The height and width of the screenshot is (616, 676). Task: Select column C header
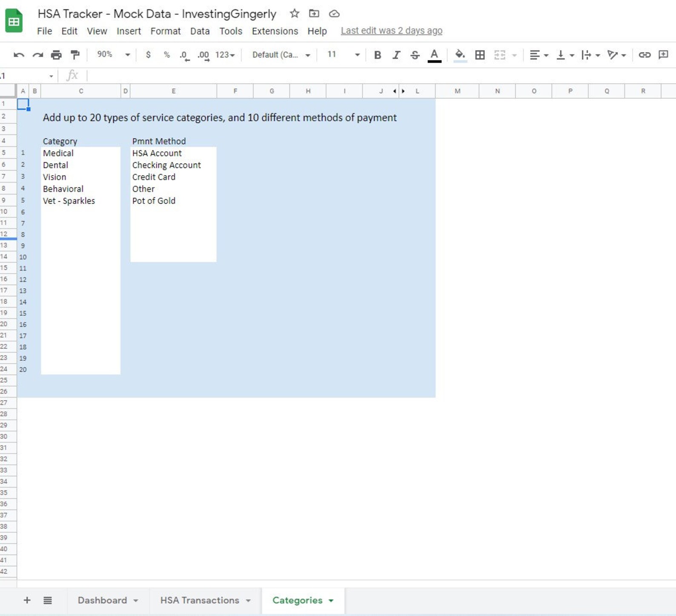coord(81,91)
